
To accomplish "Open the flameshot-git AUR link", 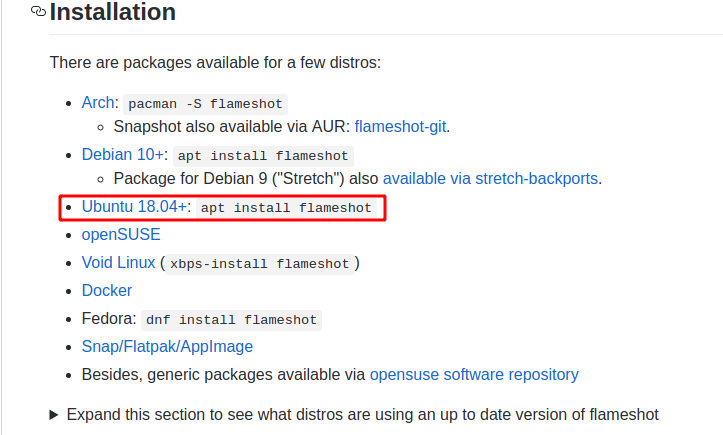I will (x=400, y=126).
